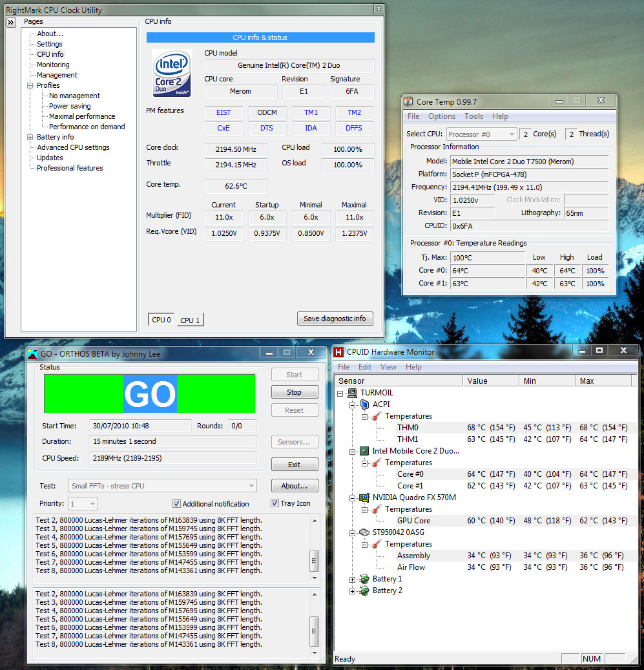The width and height of the screenshot is (644, 670).
Task: Toggle the Additional notification checkbox
Action: point(176,504)
